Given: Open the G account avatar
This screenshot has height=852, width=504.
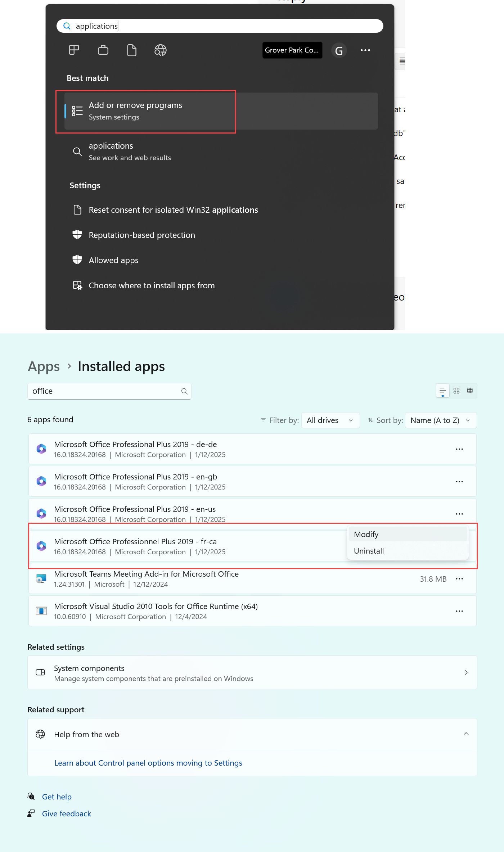Looking at the screenshot, I should [339, 50].
